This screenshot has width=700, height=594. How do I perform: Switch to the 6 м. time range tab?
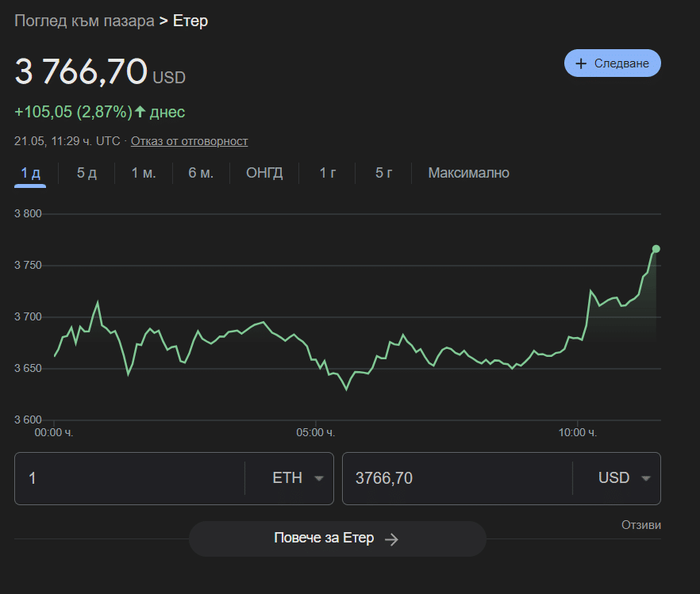(201, 173)
